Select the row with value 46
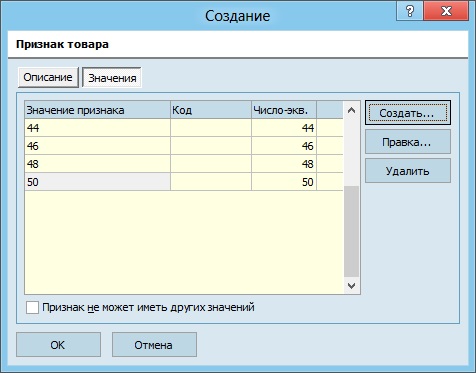Image resolution: width=476 pixels, height=373 pixels. 184,146
